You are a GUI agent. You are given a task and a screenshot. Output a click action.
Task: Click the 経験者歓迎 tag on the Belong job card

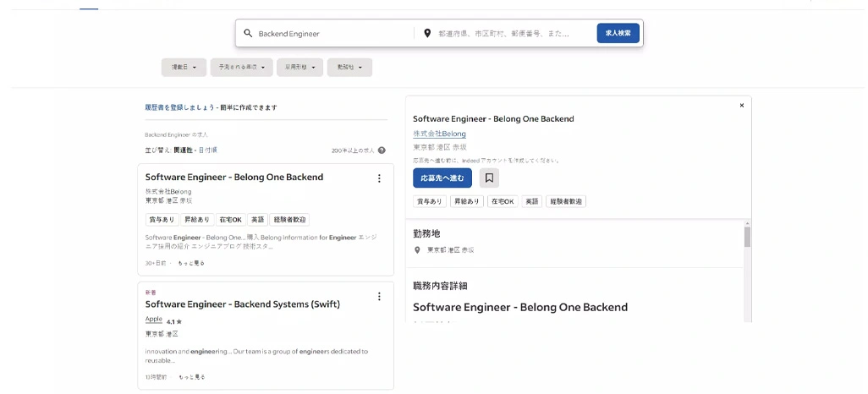point(289,220)
